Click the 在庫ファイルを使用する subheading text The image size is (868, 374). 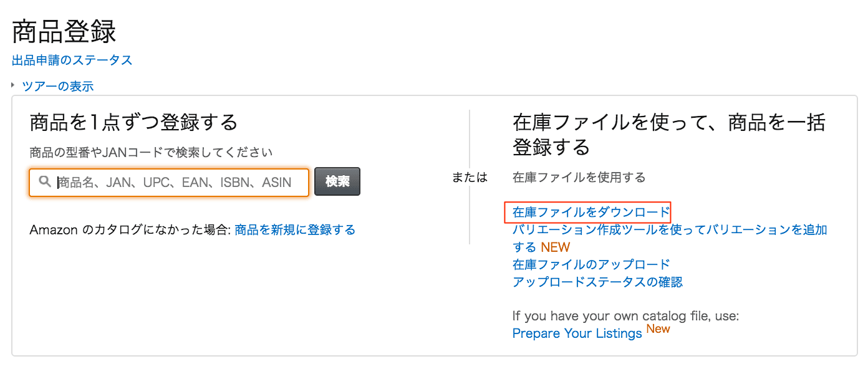[x=579, y=178]
